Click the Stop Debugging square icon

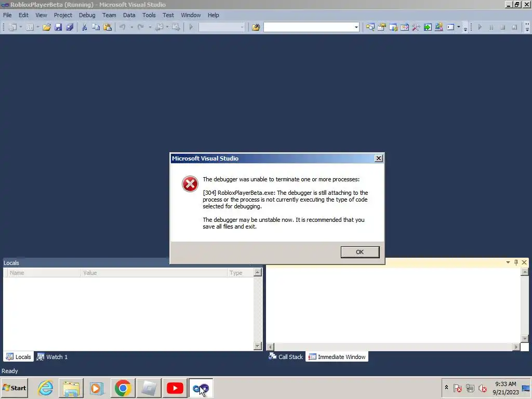(503, 27)
